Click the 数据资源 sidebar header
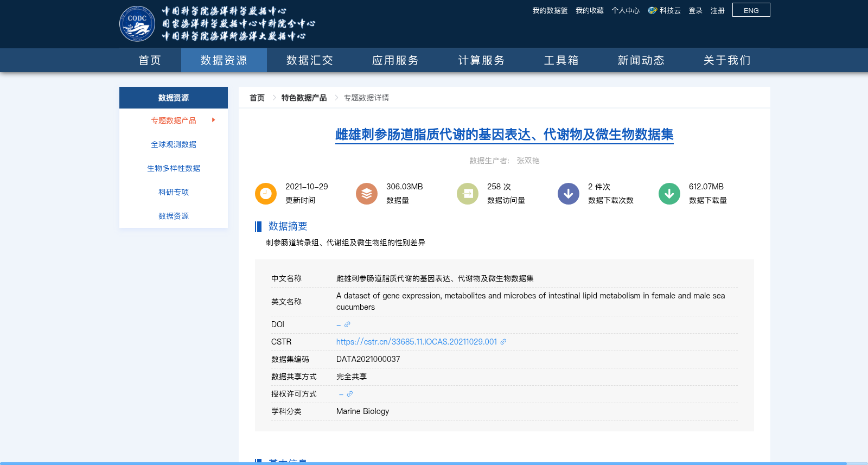The width and height of the screenshot is (868, 465). (174, 98)
